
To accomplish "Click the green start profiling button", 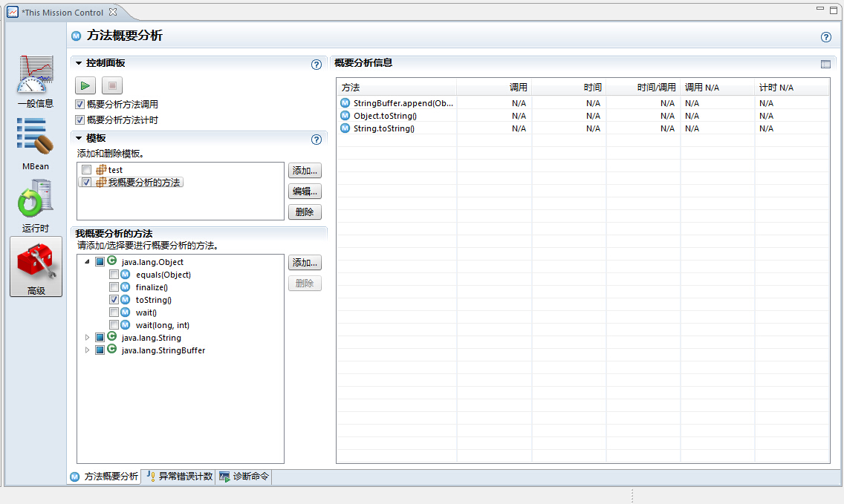I will (x=86, y=85).
